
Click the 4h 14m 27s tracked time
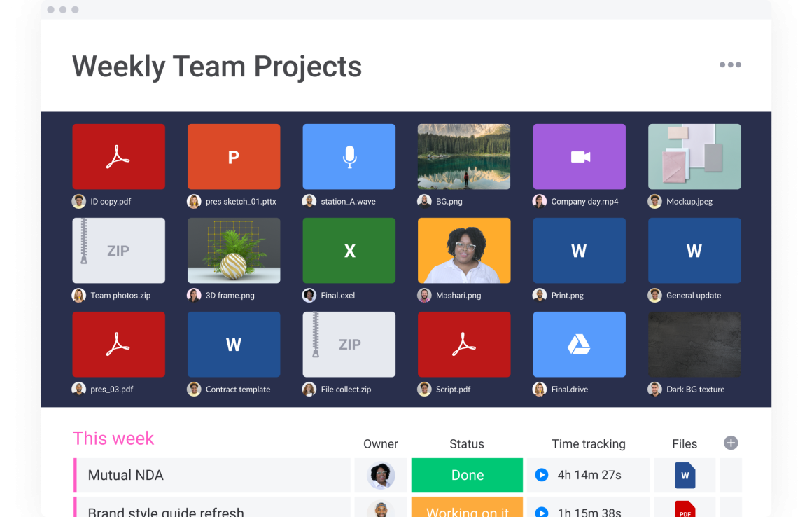coord(589,475)
